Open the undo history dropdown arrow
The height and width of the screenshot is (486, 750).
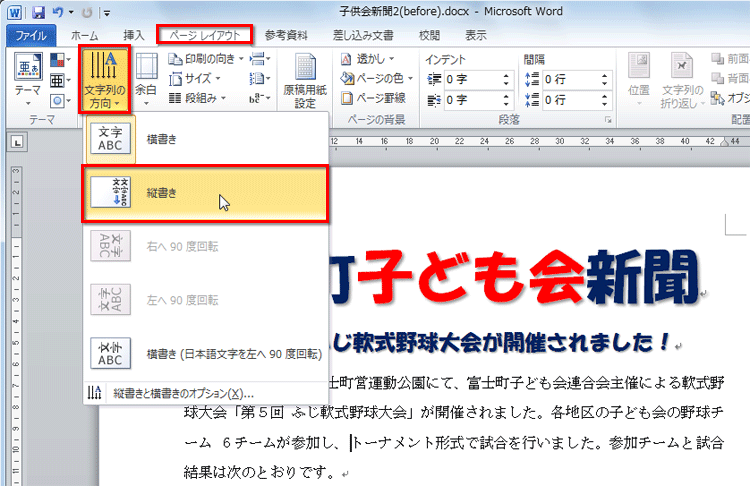click(x=71, y=12)
